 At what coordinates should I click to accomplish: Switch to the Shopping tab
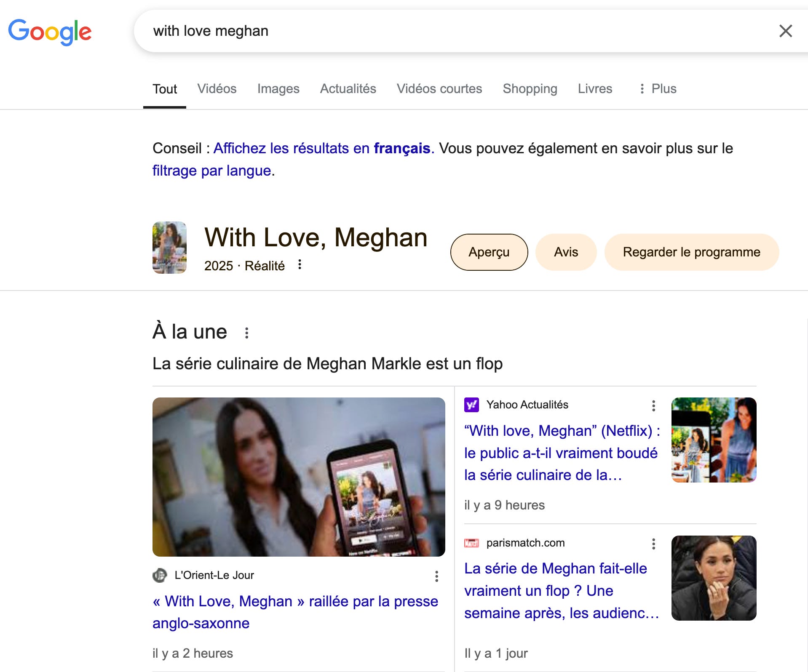pos(530,89)
